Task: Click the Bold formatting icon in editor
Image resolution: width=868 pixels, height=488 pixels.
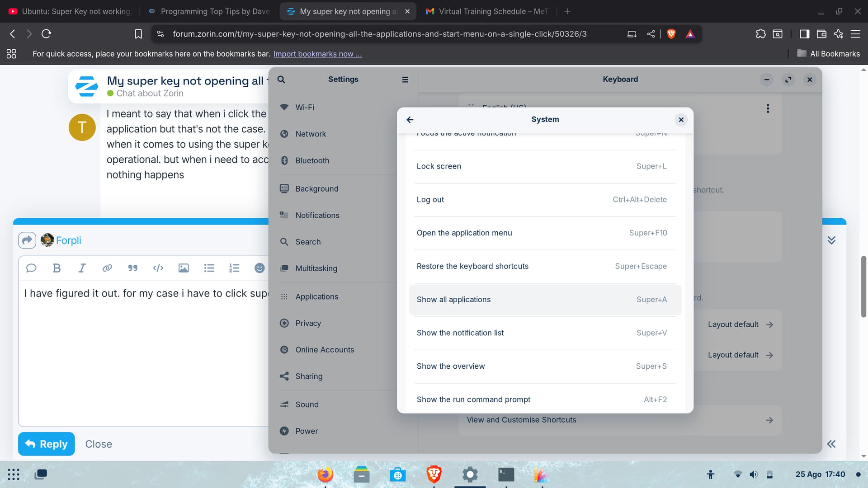Action: (57, 268)
